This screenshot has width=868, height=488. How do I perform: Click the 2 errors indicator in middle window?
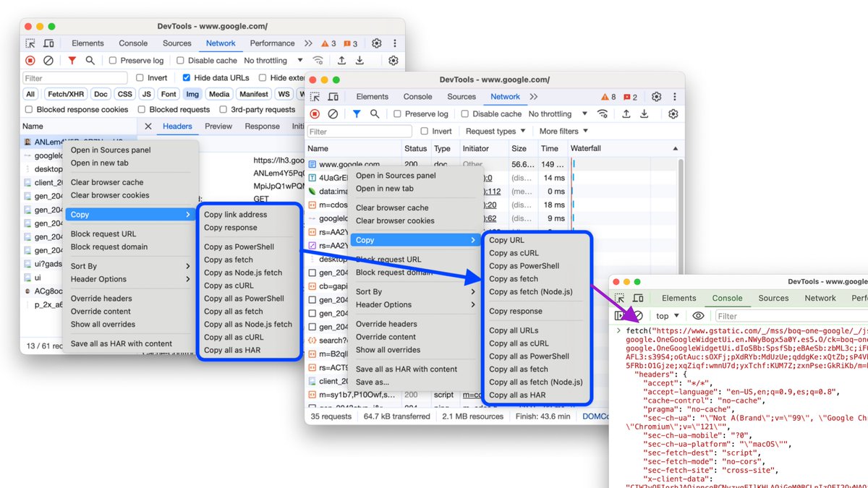click(x=631, y=97)
